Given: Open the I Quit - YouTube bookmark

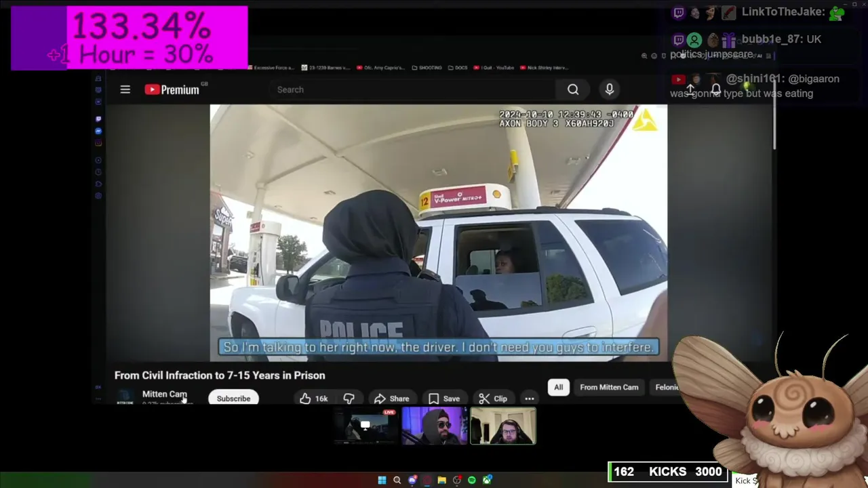Looking at the screenshot, I should (x=494, y=68).
